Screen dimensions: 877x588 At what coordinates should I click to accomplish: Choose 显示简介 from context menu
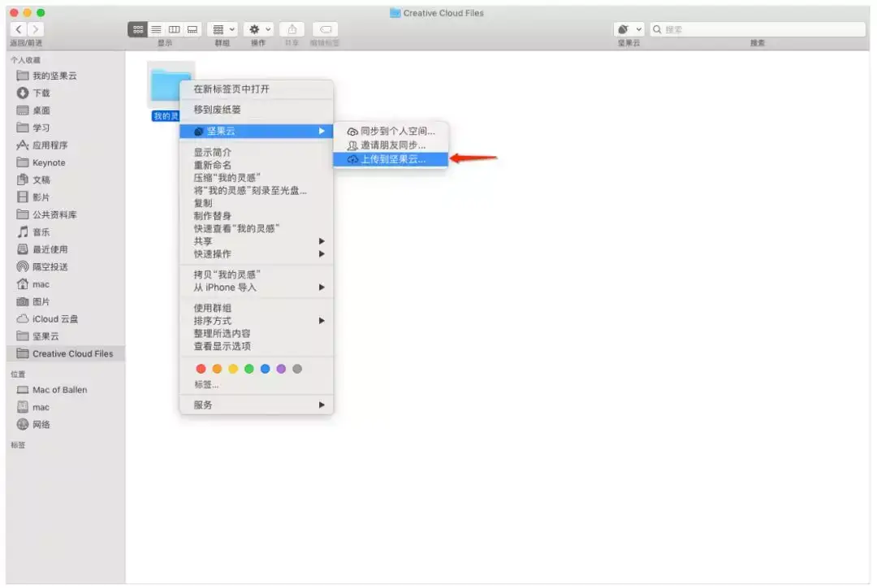256,152
